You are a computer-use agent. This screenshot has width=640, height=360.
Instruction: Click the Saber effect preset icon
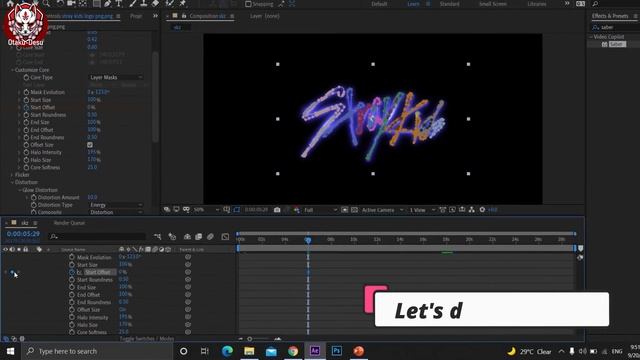(604, 44)
